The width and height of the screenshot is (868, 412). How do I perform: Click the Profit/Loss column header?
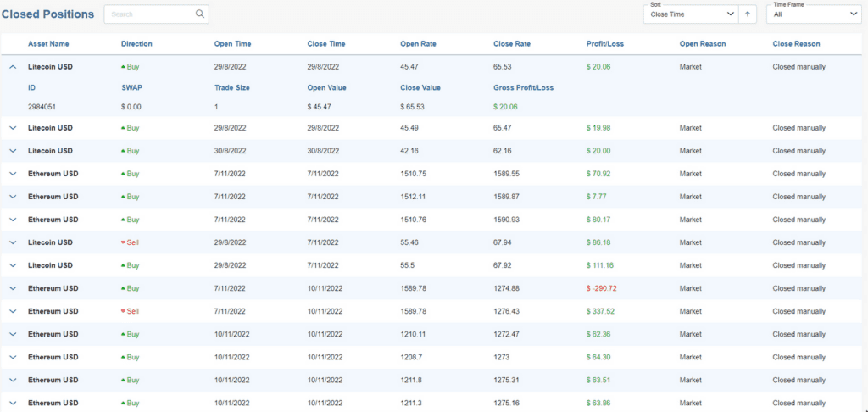605,44
